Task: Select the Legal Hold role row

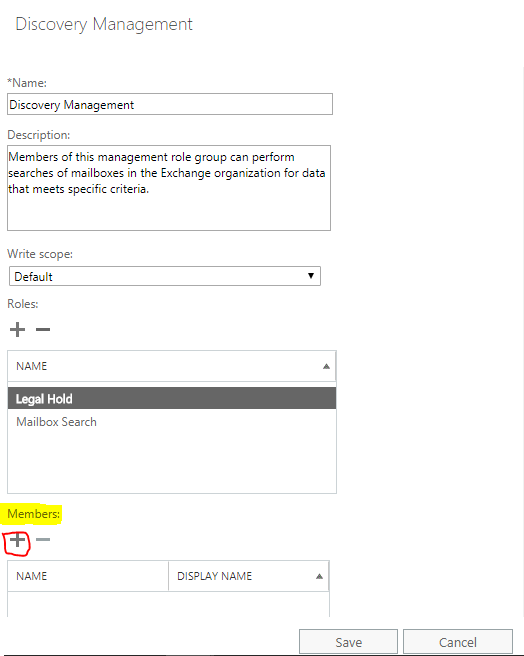Action: point(172,398)
